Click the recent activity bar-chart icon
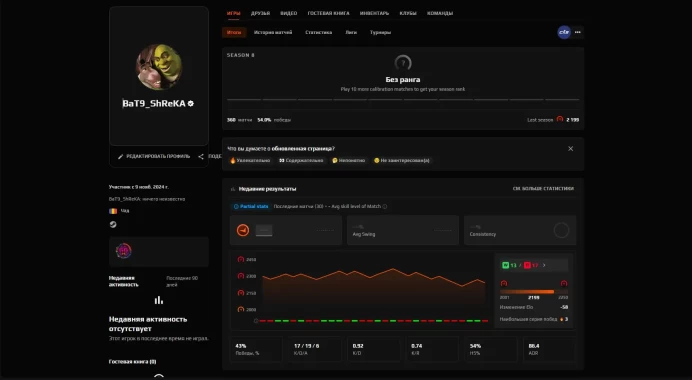This screenshot has width=692, height=380. coord(159,301)
